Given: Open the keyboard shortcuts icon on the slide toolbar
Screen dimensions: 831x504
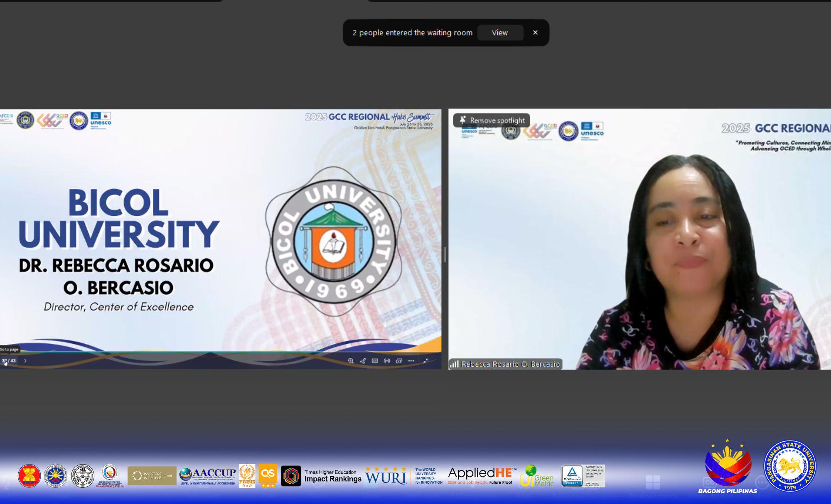Looking at the screenshot, I should click(375, 361).
